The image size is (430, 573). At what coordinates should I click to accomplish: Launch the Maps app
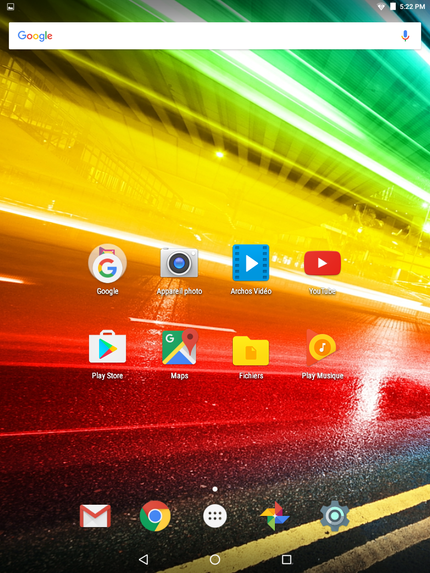[x=180, y=347]
